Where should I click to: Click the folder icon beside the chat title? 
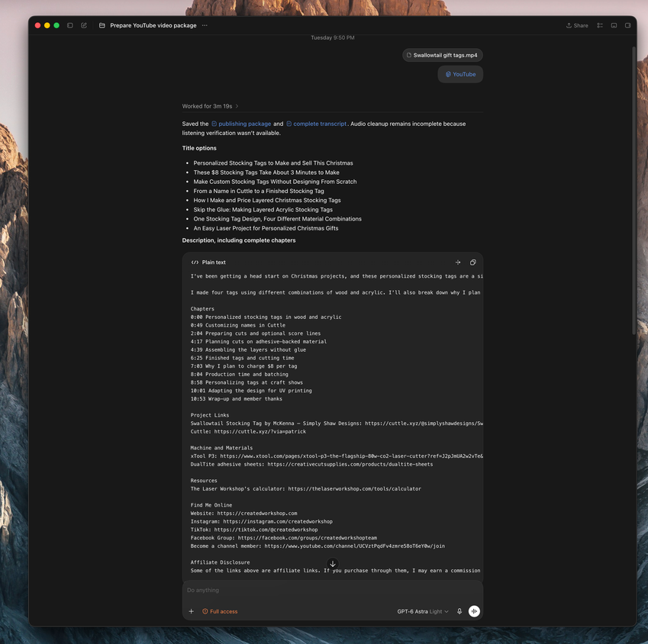click(102, 26)
